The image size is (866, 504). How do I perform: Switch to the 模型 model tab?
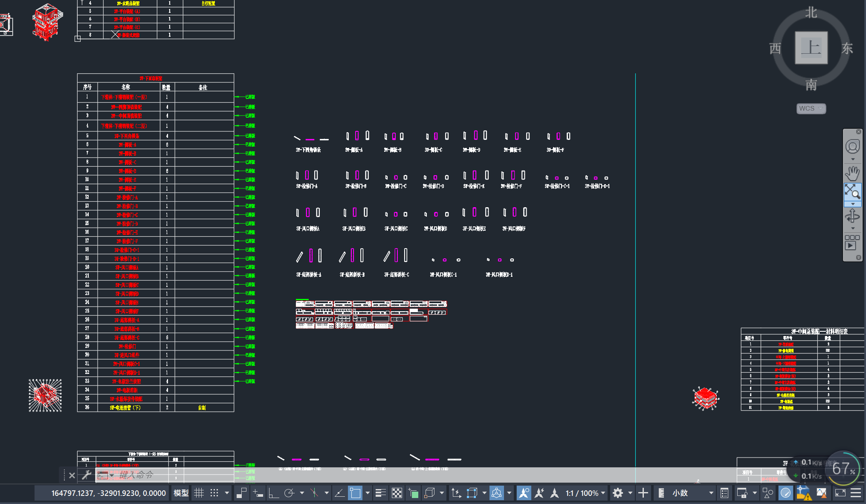[x=181, y=493]
